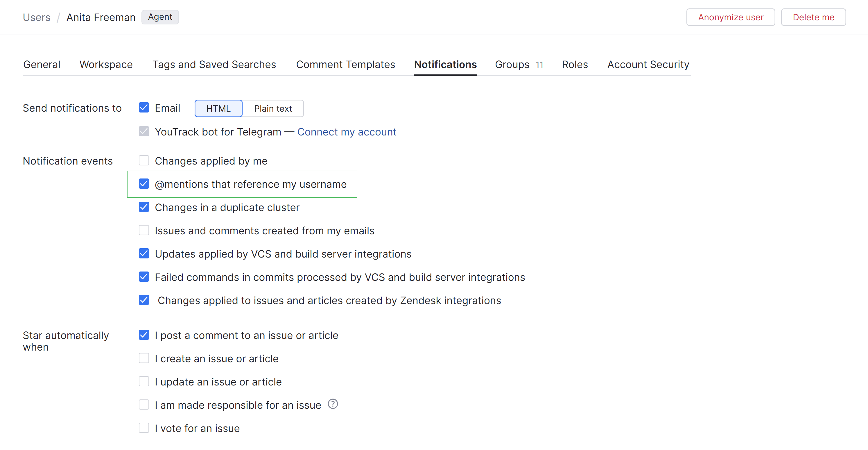Enable Changes applied by me notifications
Viewport: 868px width, 450px height.
[144, 160]
